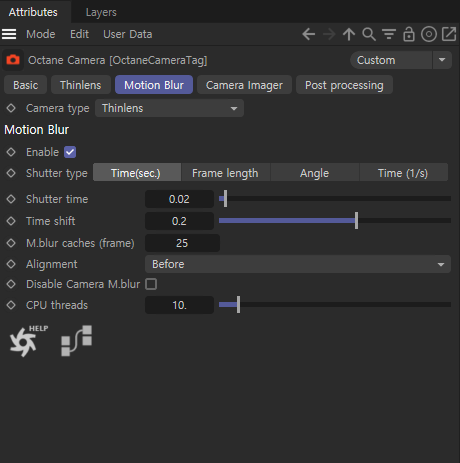Click keyframe diamond next to M.blur caches

click(x=11, y=243)
